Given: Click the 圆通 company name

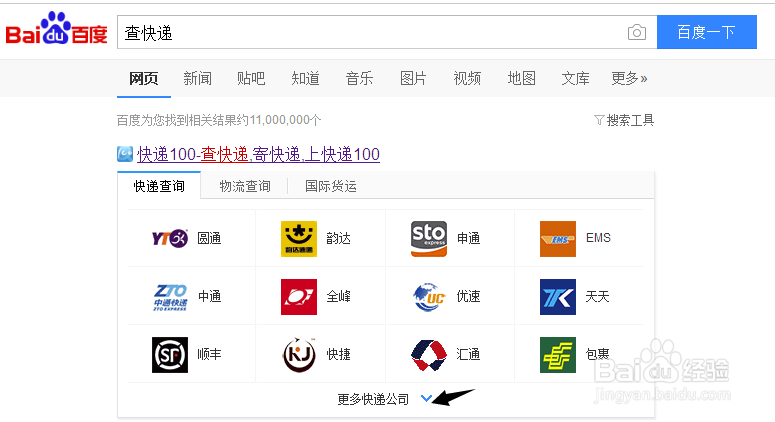Looking at the screenshot, I should point(209,238).
